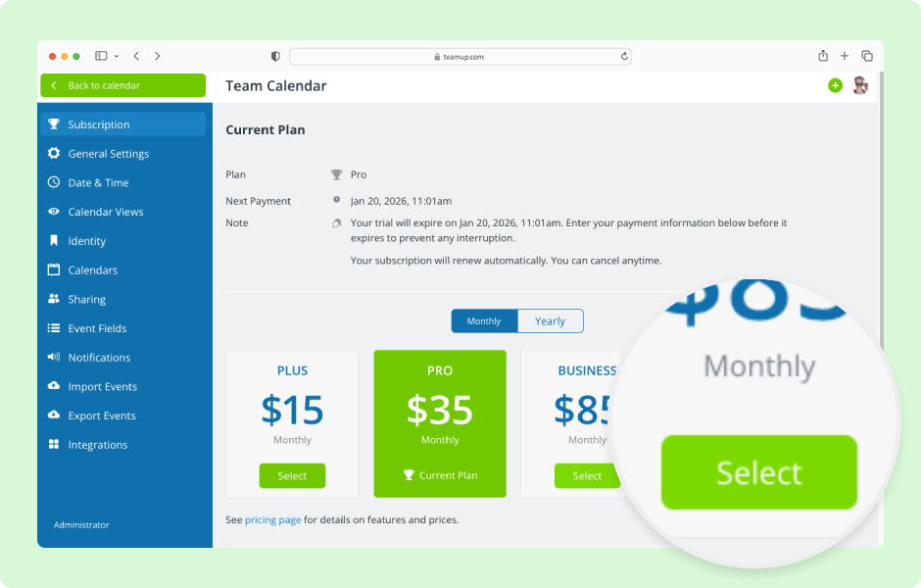This screenshot has width=921, height=588.
Task: Reload the page with the refresh icon
Action: tap(624, 57)
